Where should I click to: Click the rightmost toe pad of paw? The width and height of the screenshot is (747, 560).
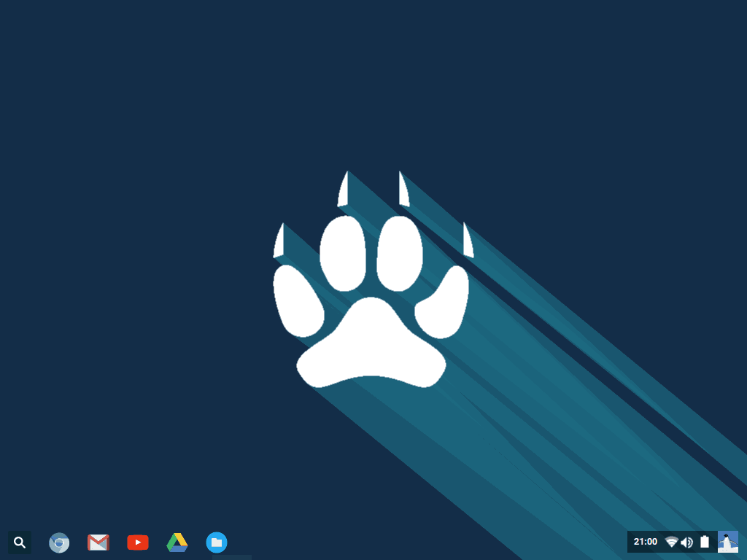[x=444, y=302]
